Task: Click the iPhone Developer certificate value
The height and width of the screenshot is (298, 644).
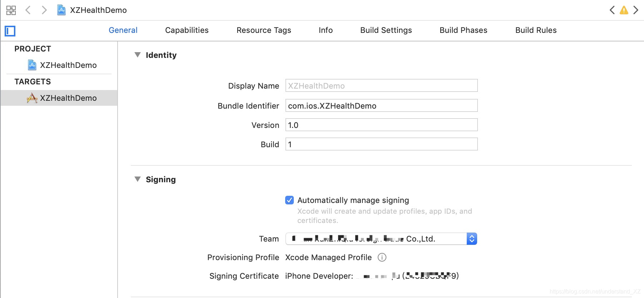Action: 372,276
